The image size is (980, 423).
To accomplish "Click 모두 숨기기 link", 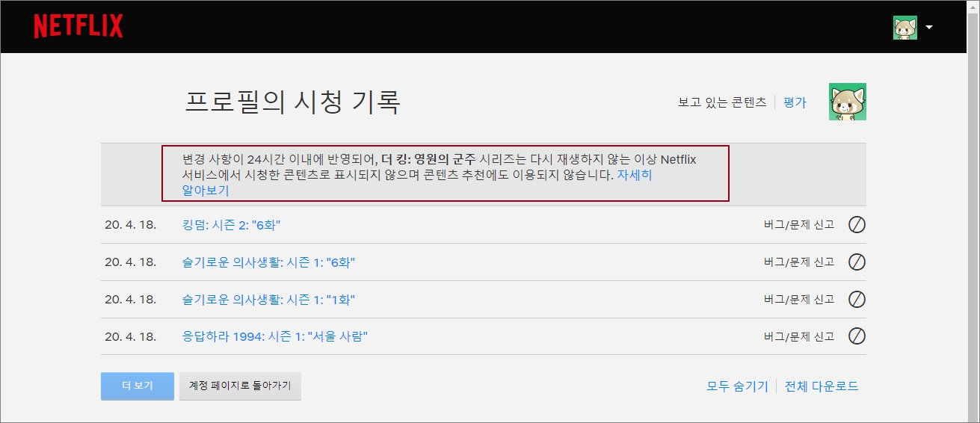I will (x=737, y=386).
